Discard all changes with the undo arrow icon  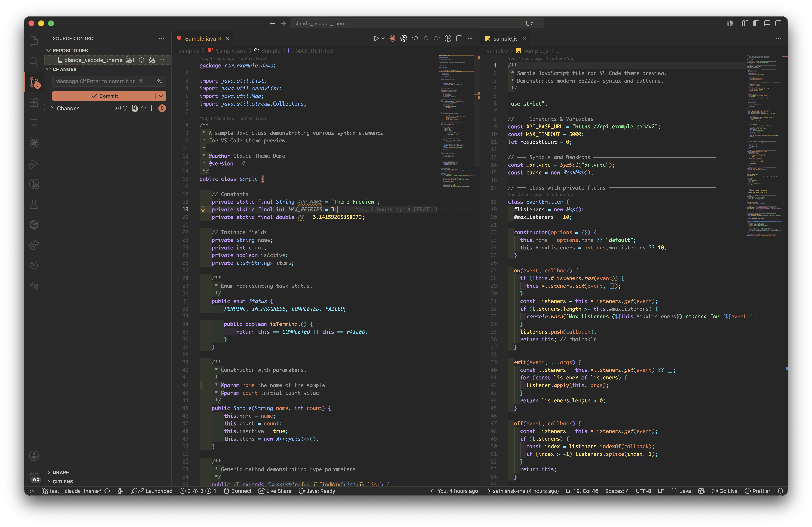pyautogui.click(x=143, y=108)
